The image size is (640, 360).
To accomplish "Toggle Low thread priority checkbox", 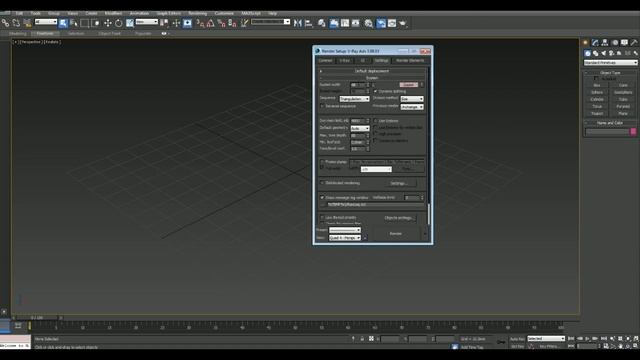I will point(322,218).
